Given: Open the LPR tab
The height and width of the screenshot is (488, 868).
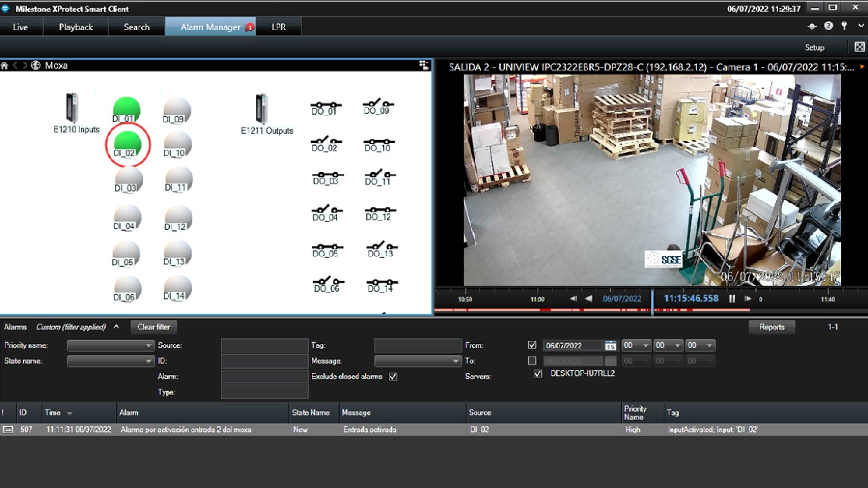Looking at the screenshot, I should click(x=278, y=27).
